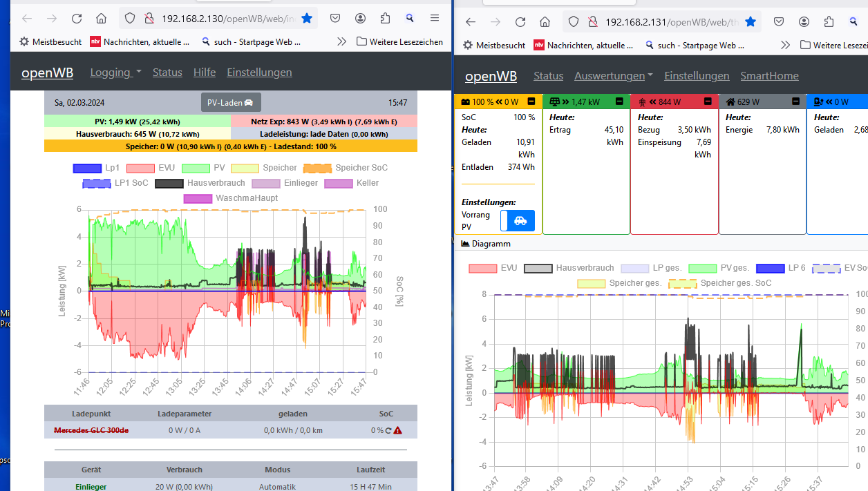
Task: Open the Auswertungen dropdown menu
Action: point(614,76)
